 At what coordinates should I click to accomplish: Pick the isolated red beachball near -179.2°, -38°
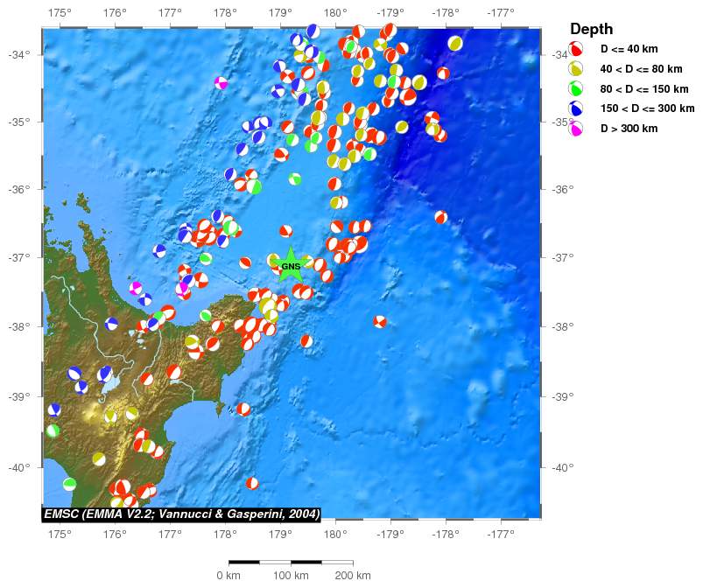pyautogui.click(x=379, y=321)
